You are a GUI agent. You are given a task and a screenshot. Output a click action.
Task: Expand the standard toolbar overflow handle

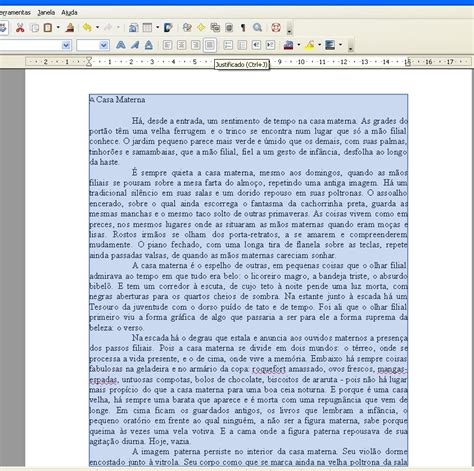coord(289,28)
